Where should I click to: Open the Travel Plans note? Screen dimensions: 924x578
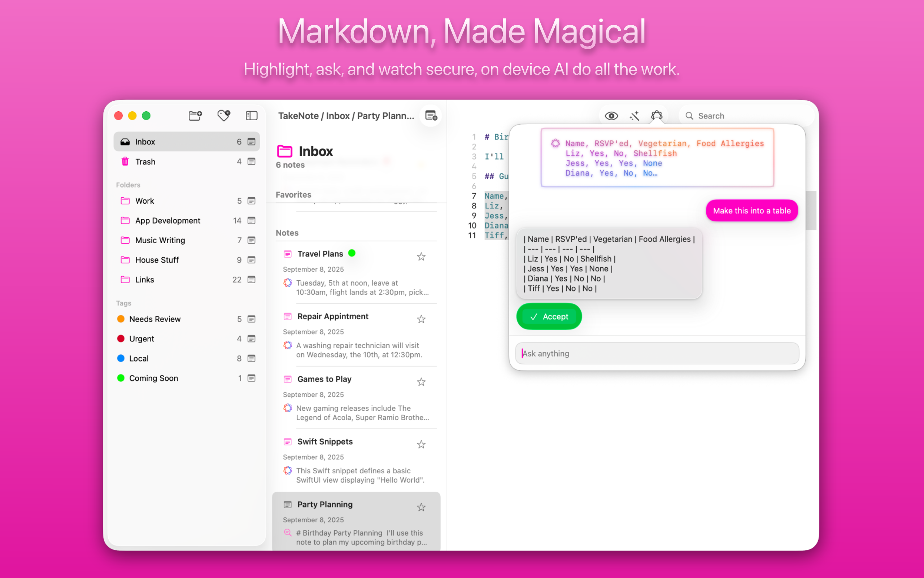tap(356, 272)
